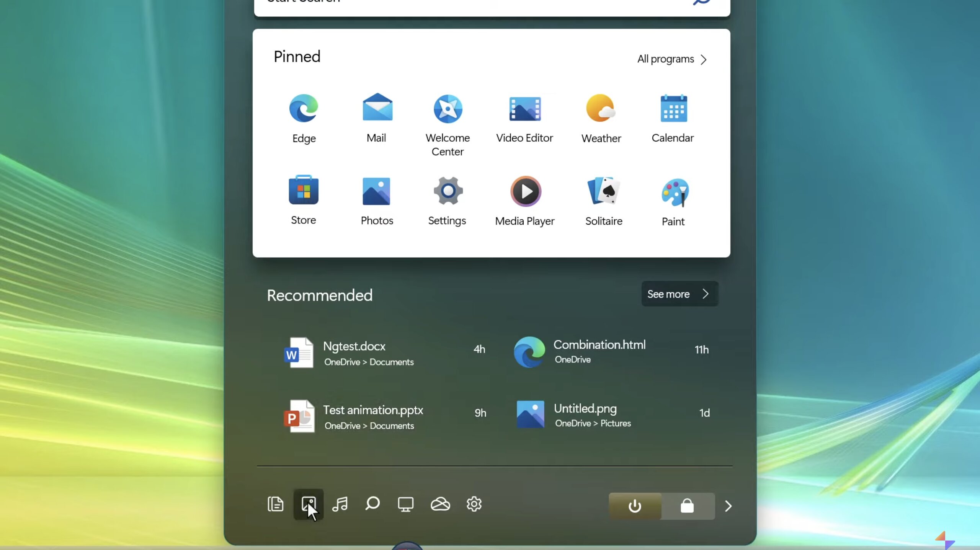Expand power options chevron arrow
The width and height of the screenshot is (980, 550).
click(x=728, y=506)
